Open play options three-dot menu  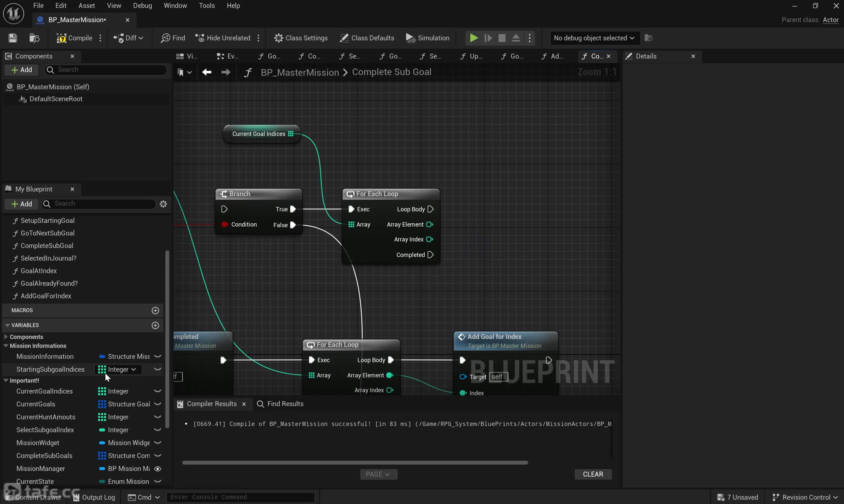pyautogui.click(x=529, y=38)
